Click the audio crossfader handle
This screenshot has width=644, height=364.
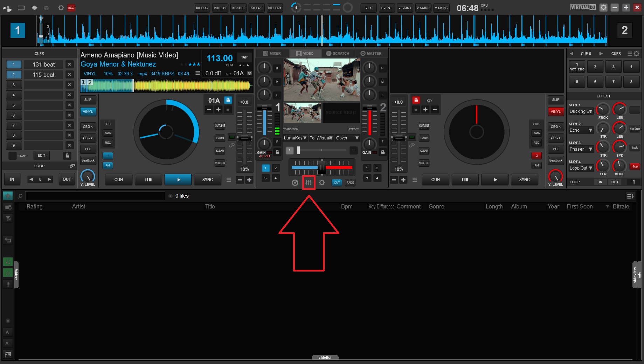322,167
